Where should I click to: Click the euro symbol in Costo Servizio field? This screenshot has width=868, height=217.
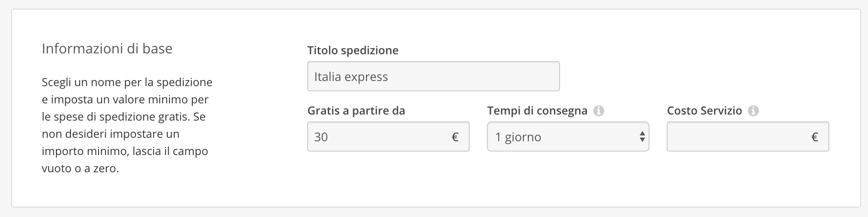pos(815,137)
